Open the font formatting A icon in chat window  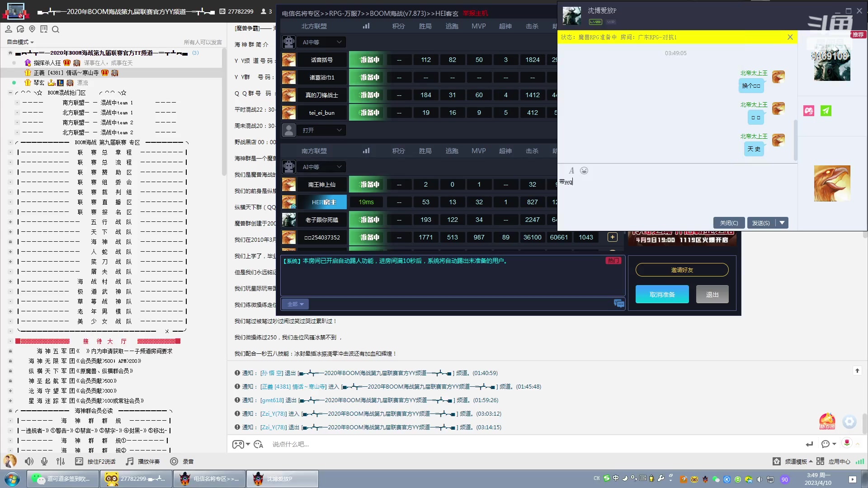571,171
